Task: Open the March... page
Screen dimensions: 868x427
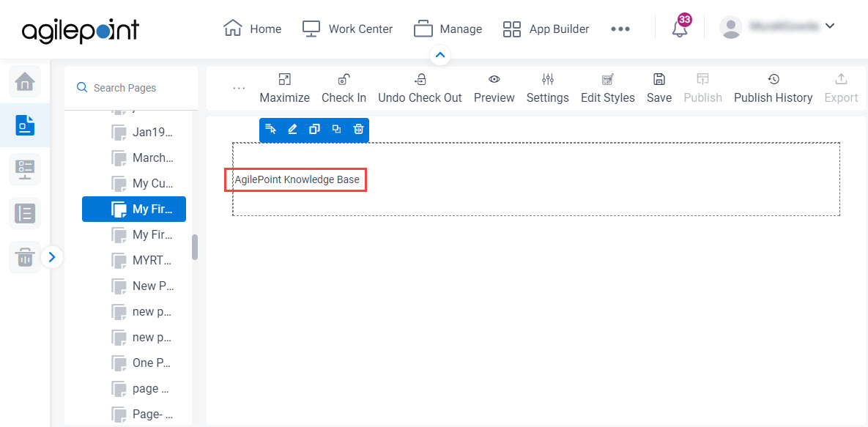Action: pyautogui.click(x=143, y=158)
